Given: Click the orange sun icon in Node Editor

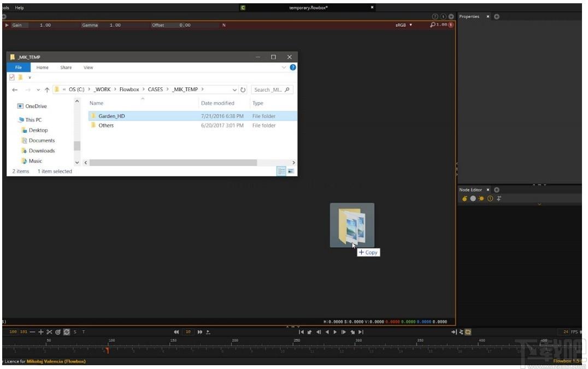Looking at the screenshot, I should point(481,199).
